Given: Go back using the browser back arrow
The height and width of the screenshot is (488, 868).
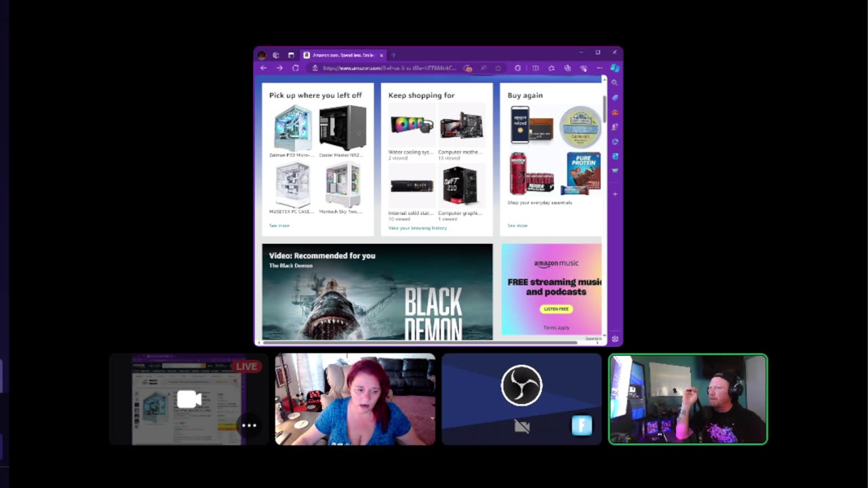Looking at the screenshot, I should coord(264,68).
